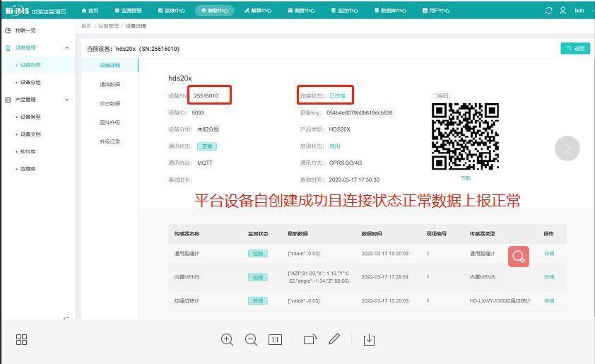Rotate the image with the rotate icon
Viewport: 595px width, 364px height.
[310, 340]
